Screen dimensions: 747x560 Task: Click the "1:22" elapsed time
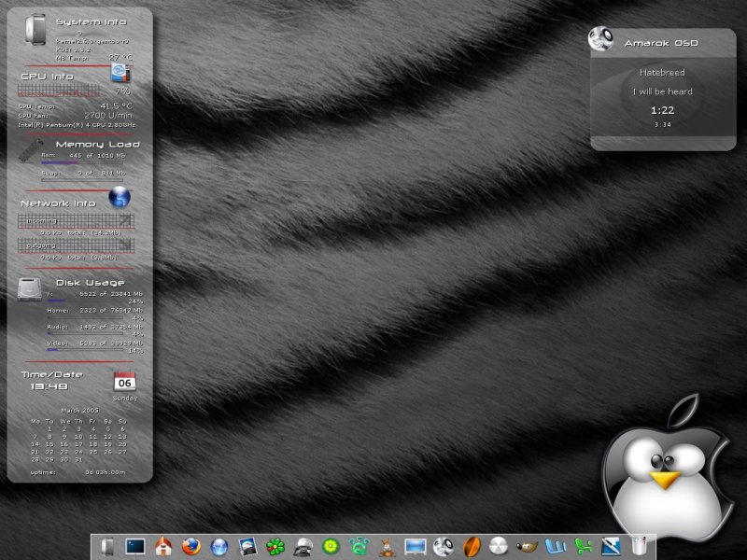tap(662, 110)
